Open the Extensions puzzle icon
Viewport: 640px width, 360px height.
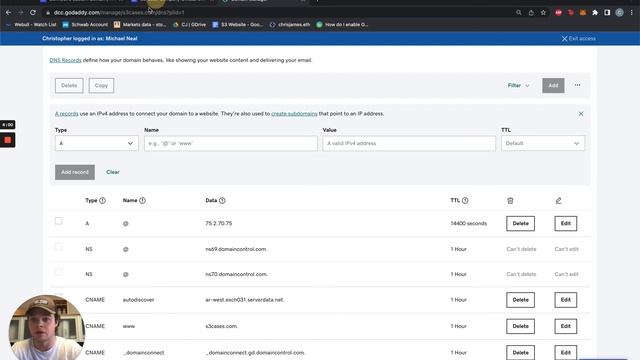[595, 13]
